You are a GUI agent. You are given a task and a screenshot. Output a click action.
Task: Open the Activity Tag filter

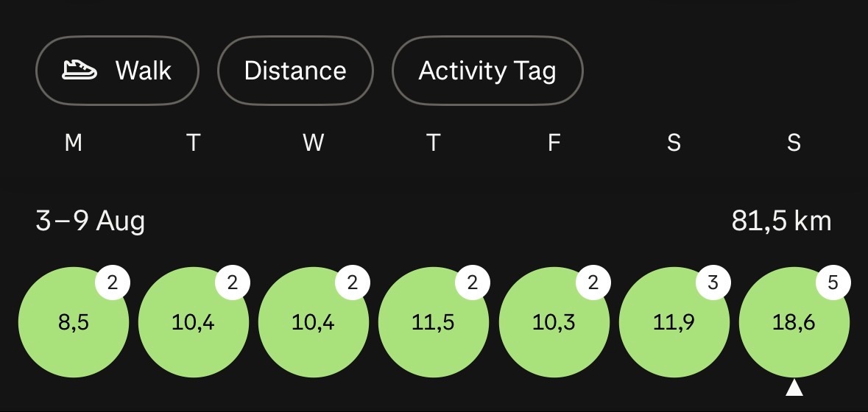click(x=487, y=71)
